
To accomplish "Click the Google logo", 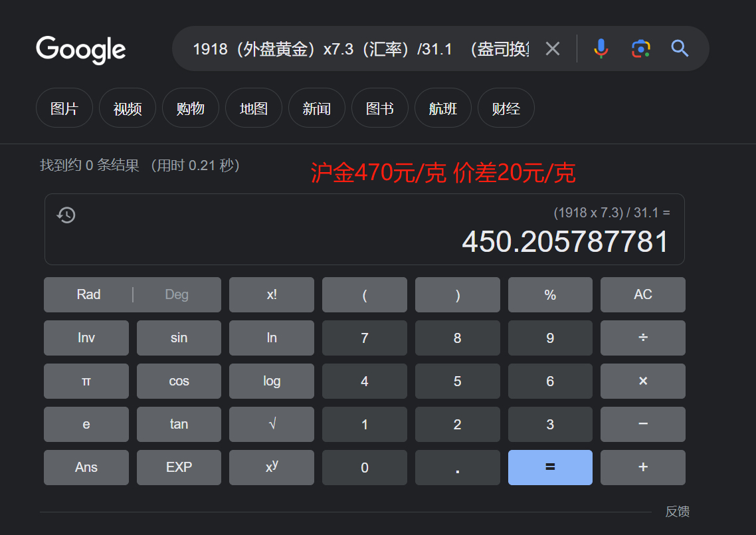I will [x=81, y=50].
